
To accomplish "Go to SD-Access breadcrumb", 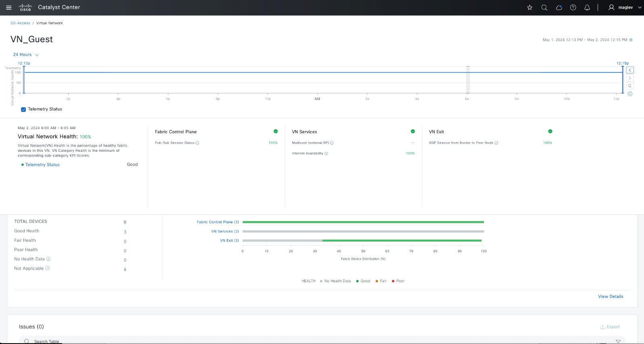I will [20, 23].
